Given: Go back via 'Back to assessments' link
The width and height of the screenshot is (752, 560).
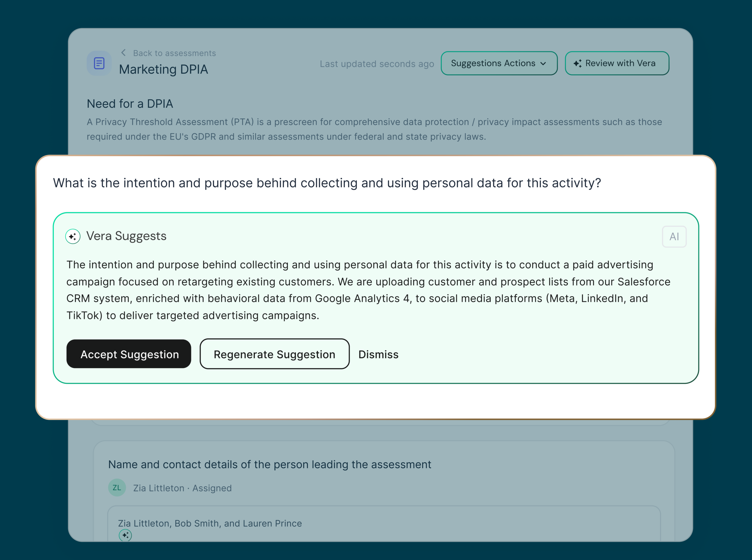Looking at the screenshot, I should point(174,53).
